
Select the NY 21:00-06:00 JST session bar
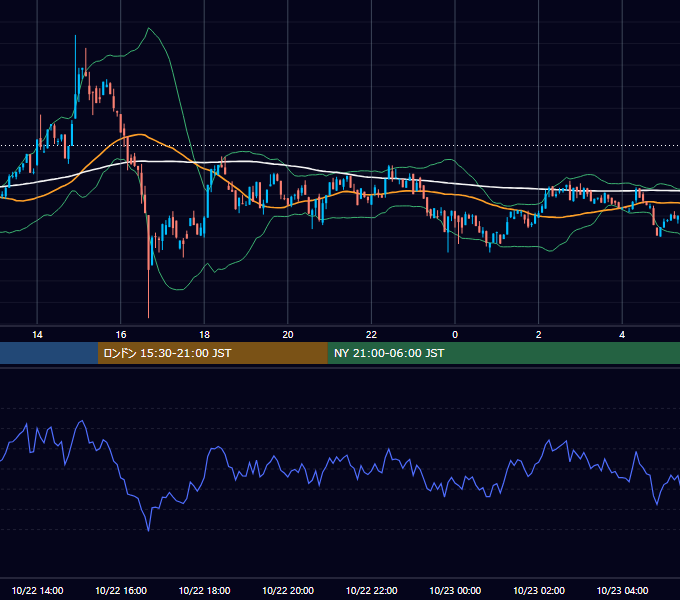503,353
